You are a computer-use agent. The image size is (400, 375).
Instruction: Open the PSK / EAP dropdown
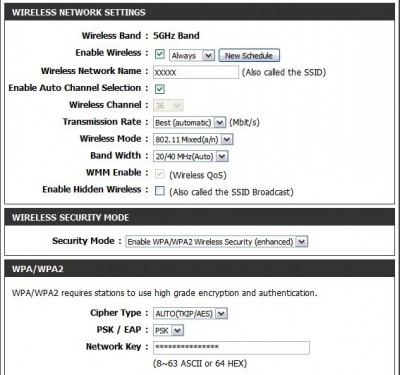[168, 331]
